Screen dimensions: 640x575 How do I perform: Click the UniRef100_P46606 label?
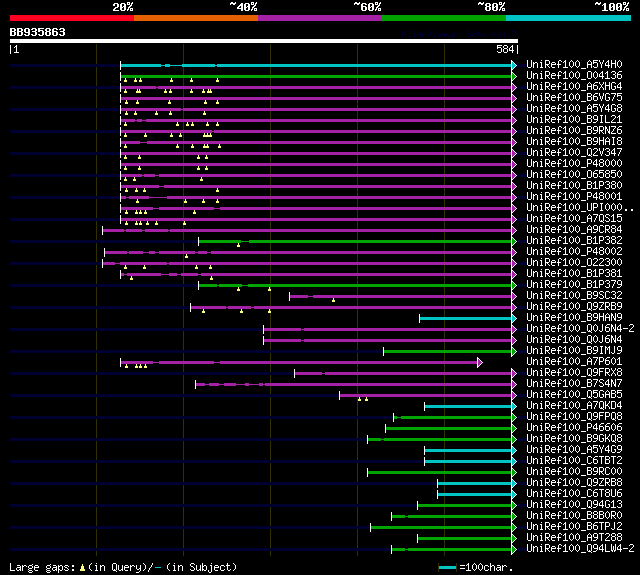(x=574, y=428)
